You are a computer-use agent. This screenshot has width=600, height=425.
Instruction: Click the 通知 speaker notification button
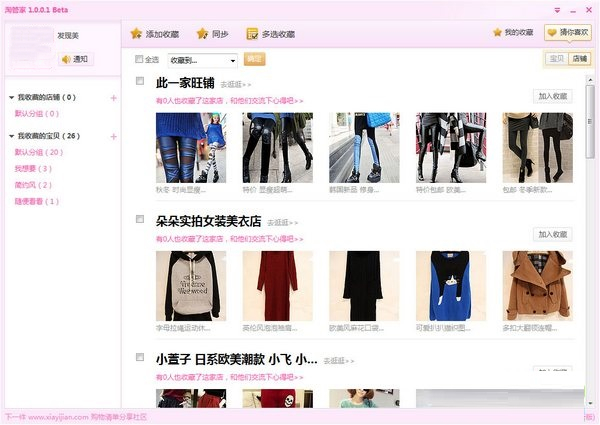point(74,59)
